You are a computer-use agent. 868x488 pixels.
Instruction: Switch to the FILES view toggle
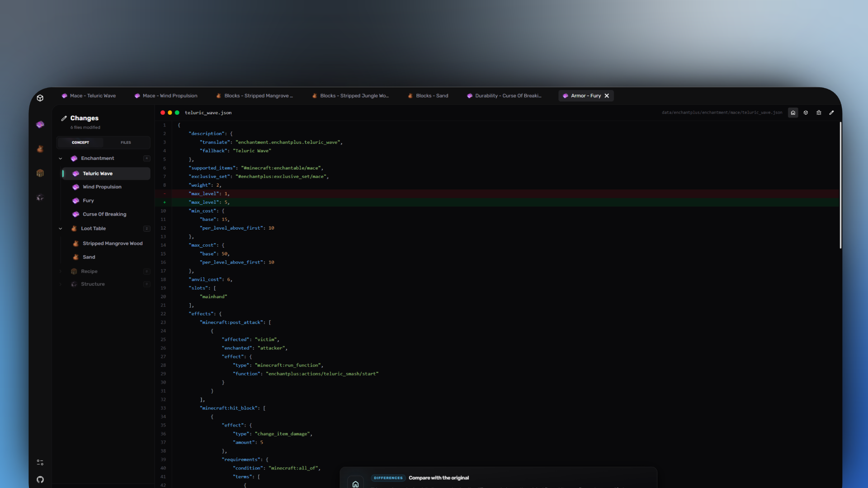(126, 142)
